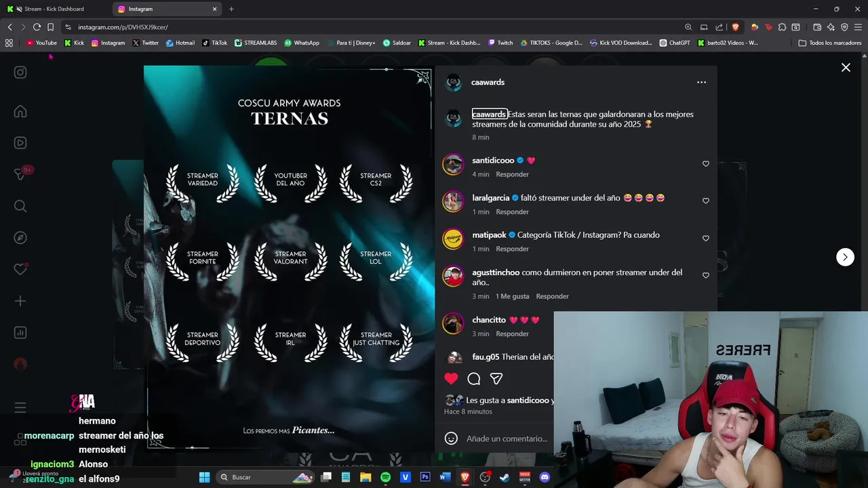Open STREAMLABS bookmark

256,43
